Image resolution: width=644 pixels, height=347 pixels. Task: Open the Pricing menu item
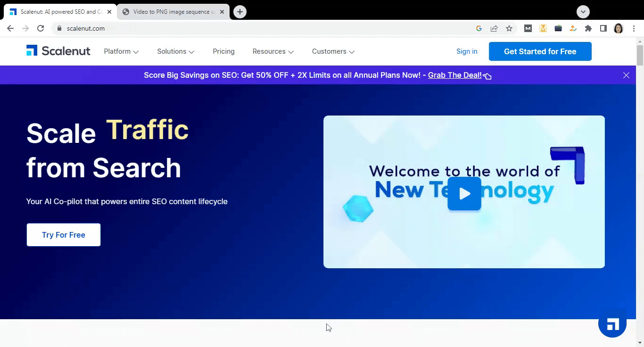tap(223, 51)
